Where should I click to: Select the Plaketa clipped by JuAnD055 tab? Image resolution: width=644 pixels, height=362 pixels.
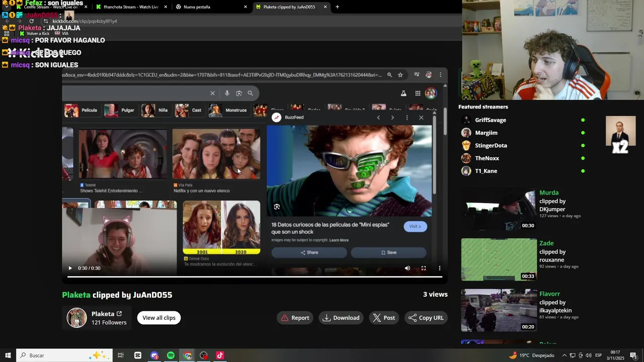pyautogui.click(x=290, y=7)
